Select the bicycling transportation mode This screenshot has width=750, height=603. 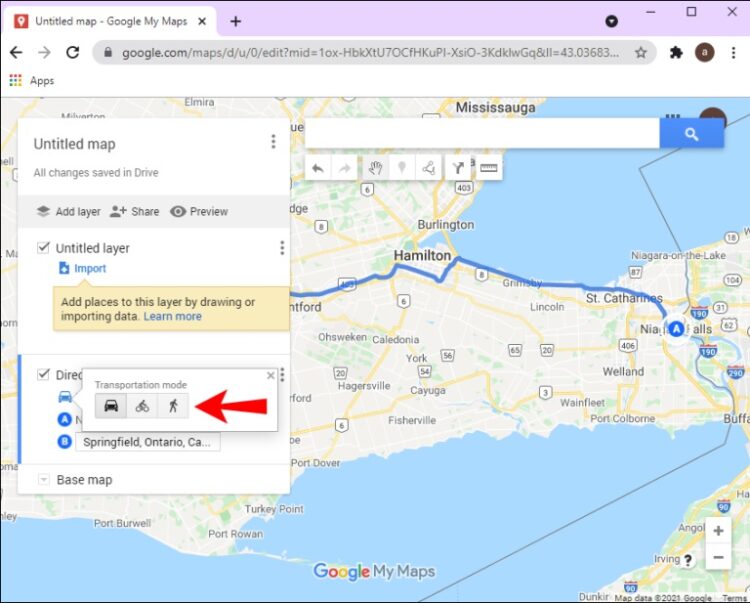142,406
